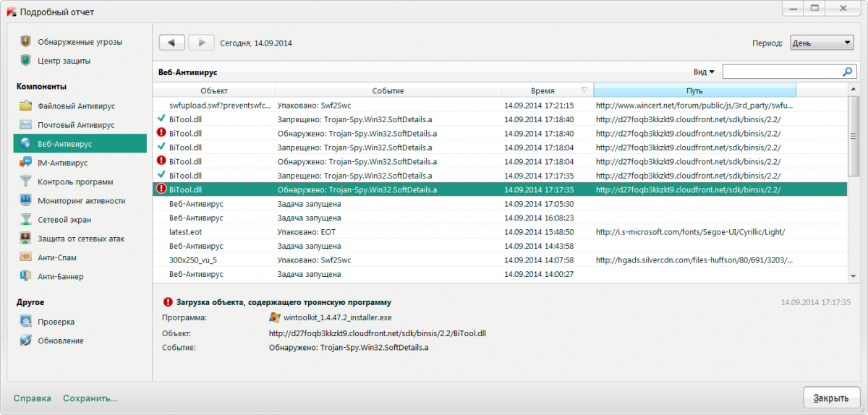Select the swfupload.swf?preventswfc... row
Viewport: 868px width, 415px height.
(500, 105)
